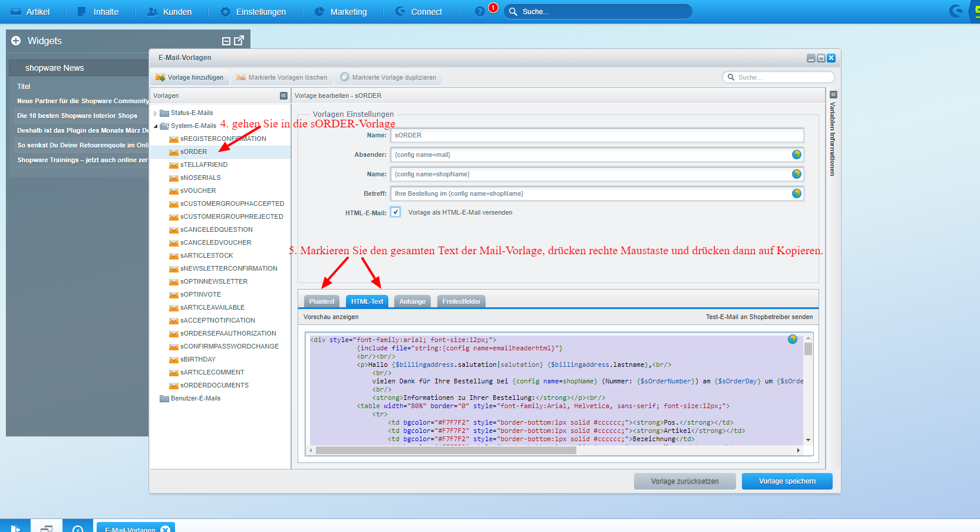Open the Kunden menu
This screenshot has height=532, width=980.
169,12
